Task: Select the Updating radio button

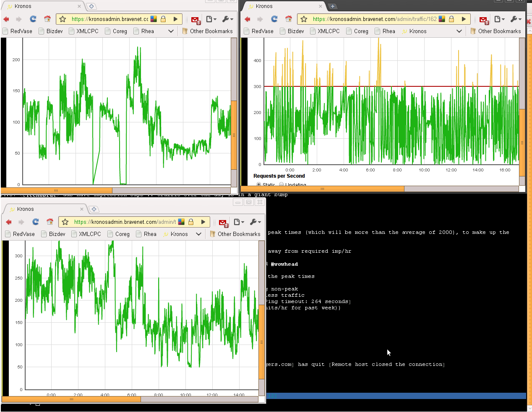Action: [282, 184]
